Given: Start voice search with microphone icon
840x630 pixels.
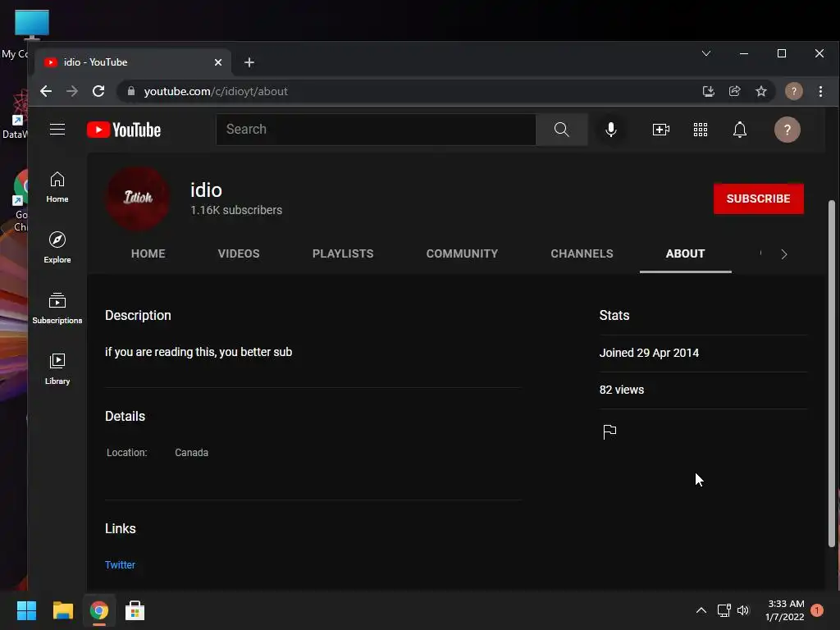Looking at the screenshot, I should (x=610, y=129).
